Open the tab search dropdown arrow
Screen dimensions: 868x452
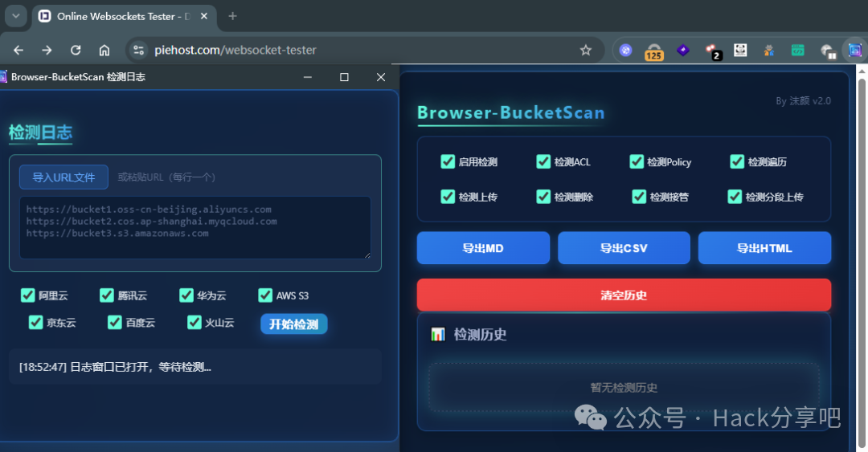15,16
